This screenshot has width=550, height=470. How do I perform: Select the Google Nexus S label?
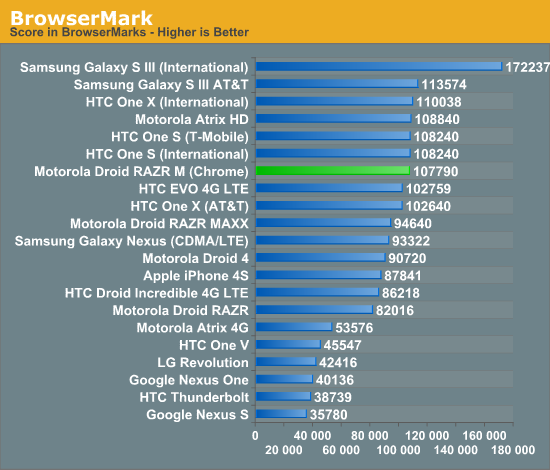pos(197,415)
